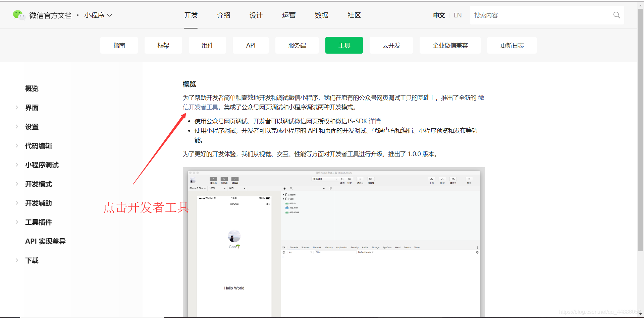Open the API section button
The image size is (644, 318).
tap(251, 45)
